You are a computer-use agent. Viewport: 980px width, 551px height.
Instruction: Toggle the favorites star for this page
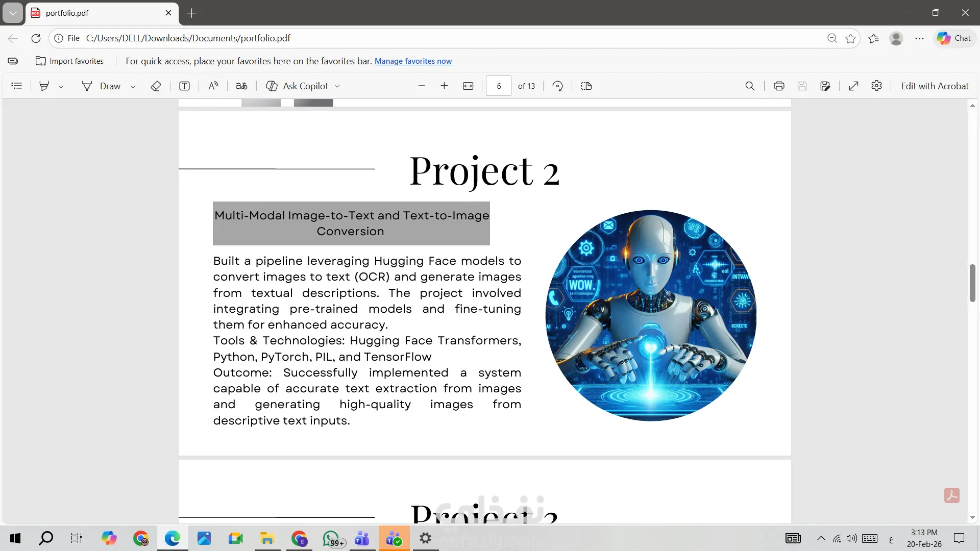[x=850, y=38]
